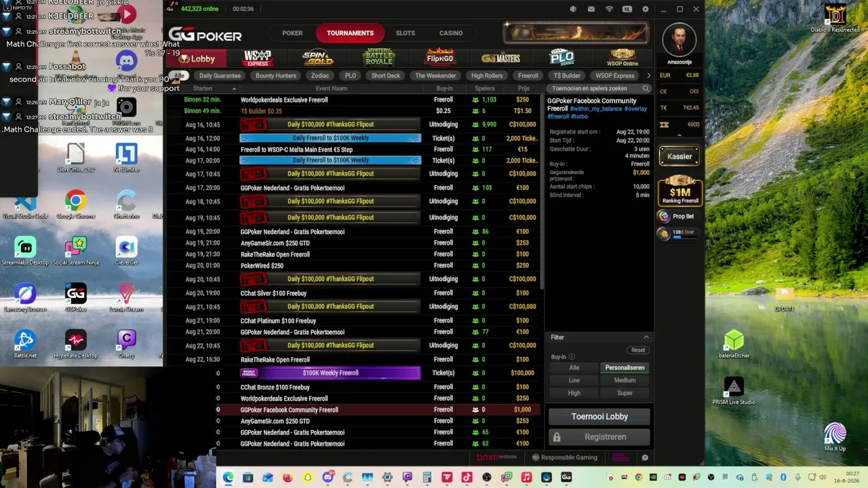Open Diablo II Resurrected desktop shortcut
This screenshot has height=488, width=868.
(x=835, y=18)
